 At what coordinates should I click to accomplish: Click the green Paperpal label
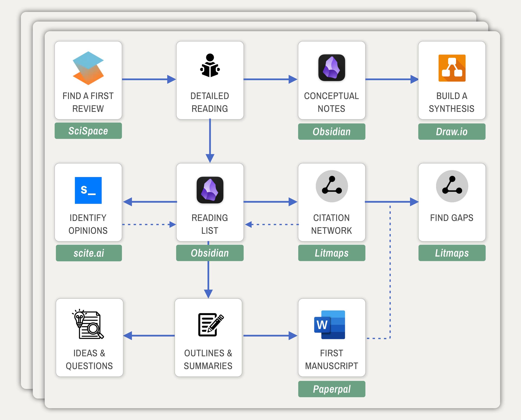coord(331,389)
